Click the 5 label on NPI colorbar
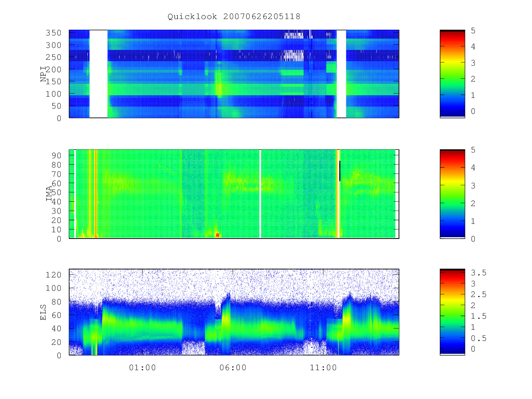The height and width of the screenshot is (399, 532). (473, 31)
